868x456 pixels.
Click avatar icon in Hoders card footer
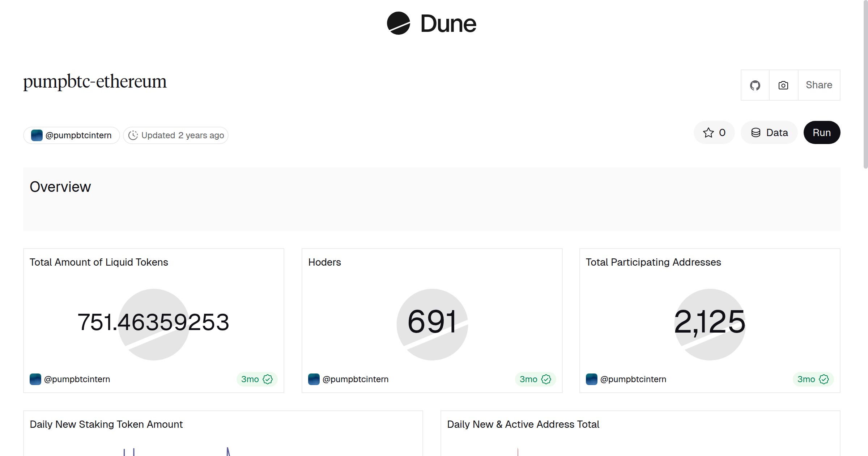click(314, 379)
